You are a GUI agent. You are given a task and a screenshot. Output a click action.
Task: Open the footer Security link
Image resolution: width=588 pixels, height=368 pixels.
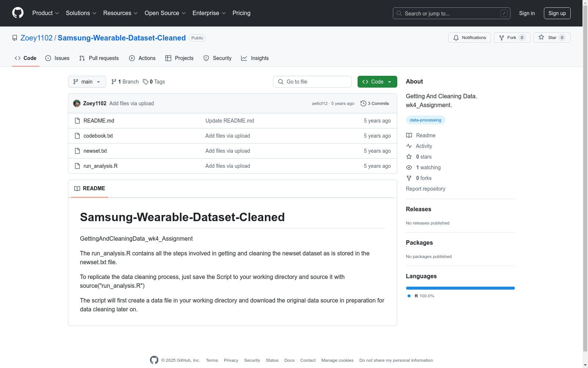[x=252, y=360]
